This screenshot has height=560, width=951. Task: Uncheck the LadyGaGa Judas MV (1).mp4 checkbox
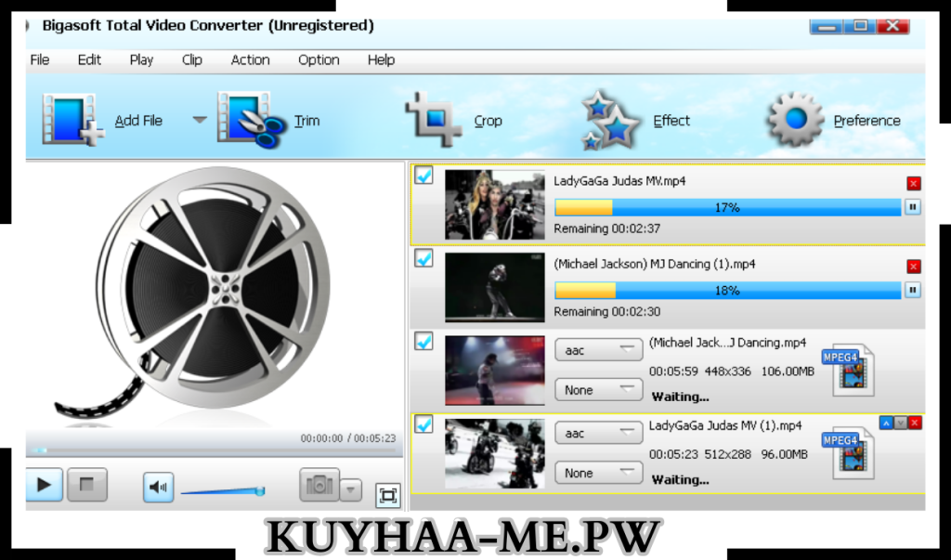(423, 424)
